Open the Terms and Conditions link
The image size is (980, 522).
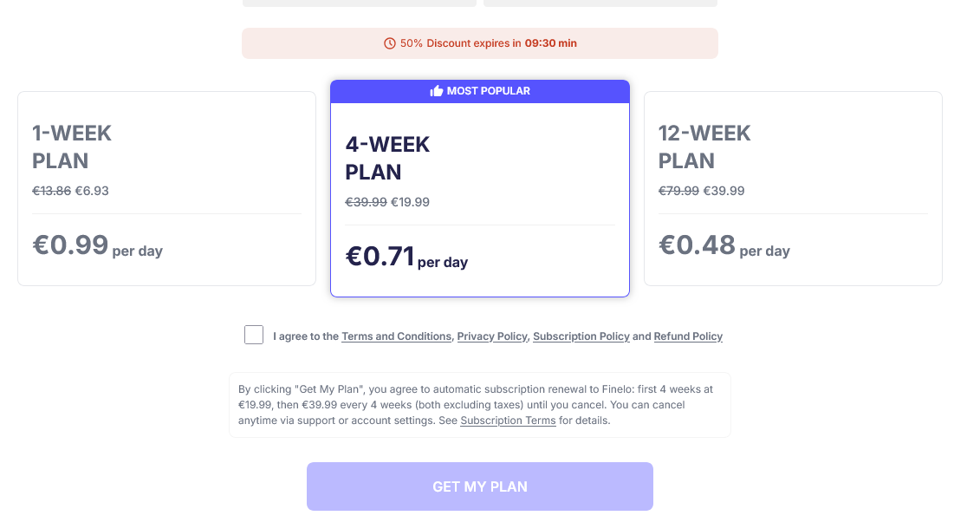tap(396, 336)
